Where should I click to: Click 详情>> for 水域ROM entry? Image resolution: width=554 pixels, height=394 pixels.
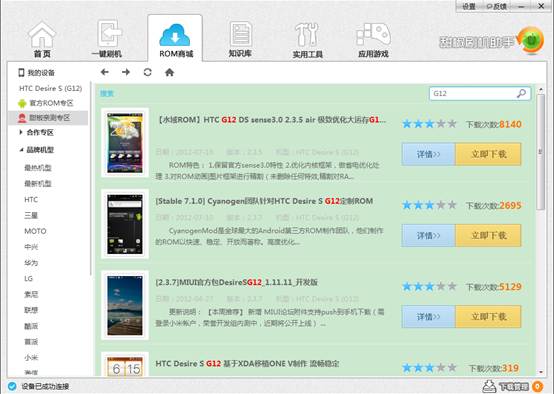tap(429, 154)
